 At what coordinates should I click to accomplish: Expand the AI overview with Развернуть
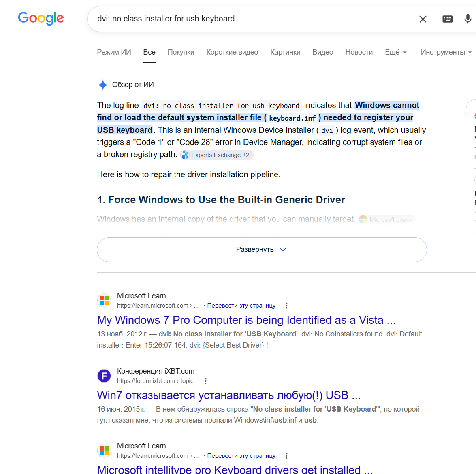[262, 250]
